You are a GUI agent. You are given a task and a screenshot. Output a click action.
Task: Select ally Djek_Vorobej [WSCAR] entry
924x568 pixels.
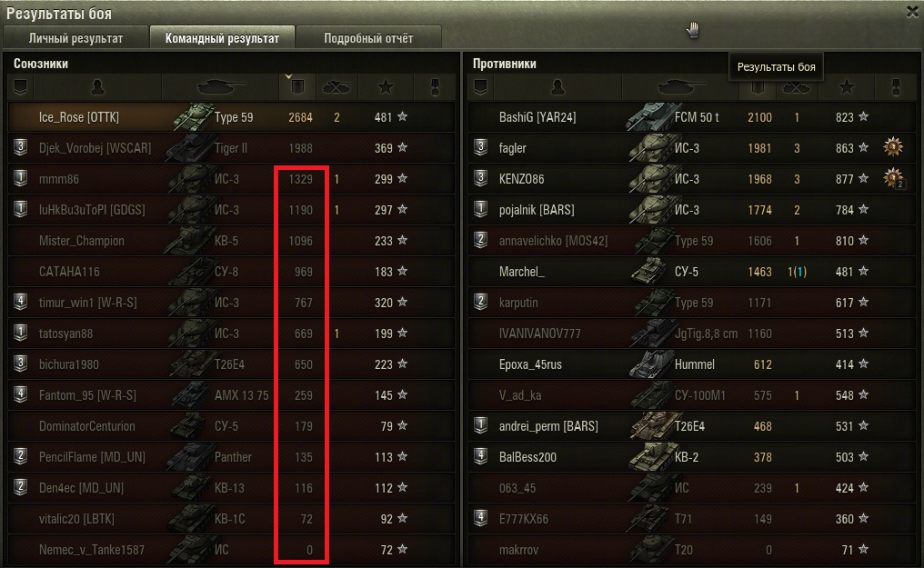click(x=231, y=148)
